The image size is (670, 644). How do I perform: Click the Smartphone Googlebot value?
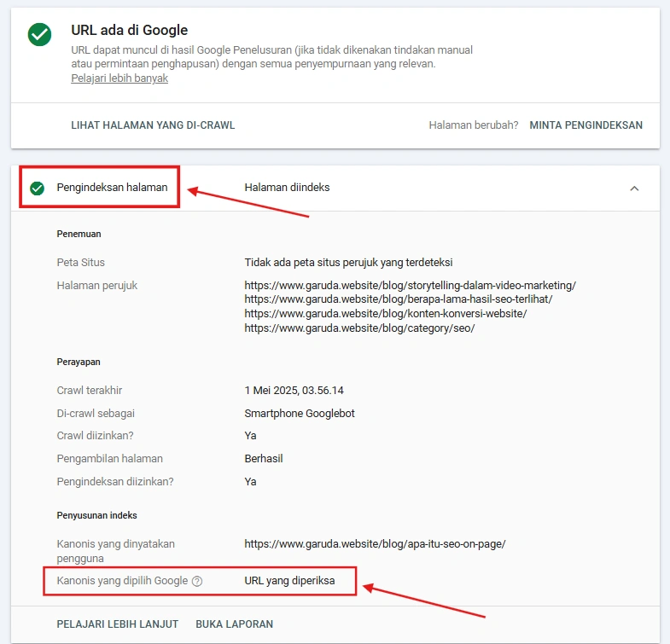pos(300,414)
